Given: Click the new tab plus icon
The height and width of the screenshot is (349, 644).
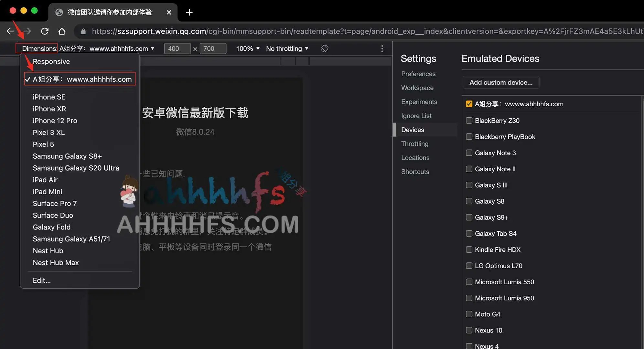Looking at the screenshot, I should pyautogui.click(x=189, y=12).
